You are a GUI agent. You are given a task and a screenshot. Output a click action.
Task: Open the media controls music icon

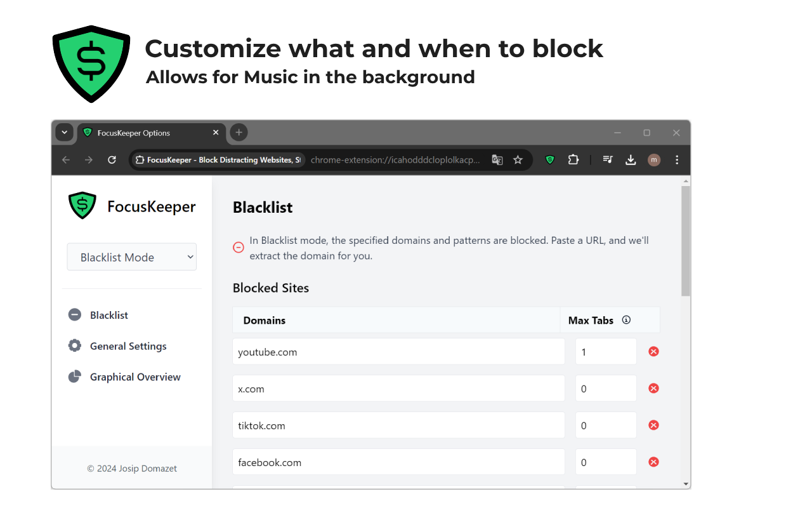pyautogui.click(x=607, y=159)
